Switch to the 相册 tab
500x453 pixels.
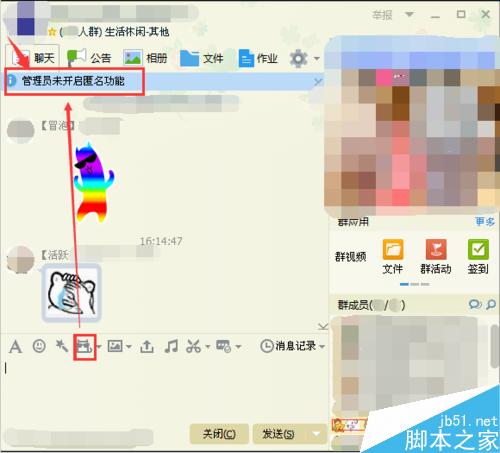coord(145,58)
